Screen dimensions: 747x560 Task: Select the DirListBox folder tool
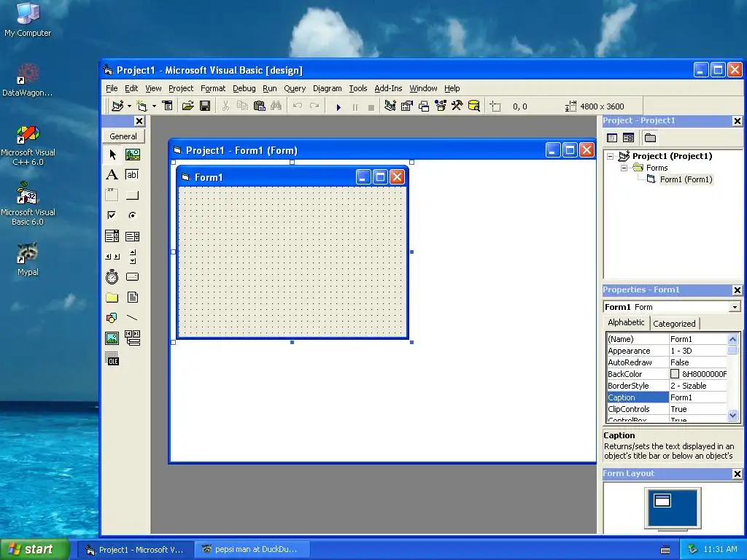[x=112, y=297]
